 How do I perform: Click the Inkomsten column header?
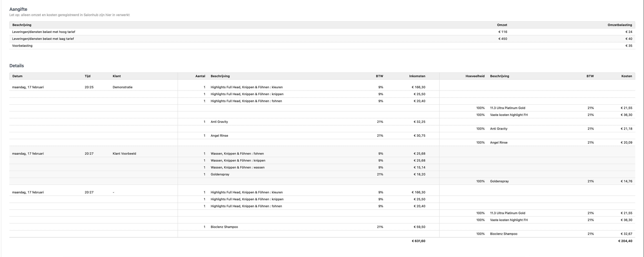pos(417,76)
